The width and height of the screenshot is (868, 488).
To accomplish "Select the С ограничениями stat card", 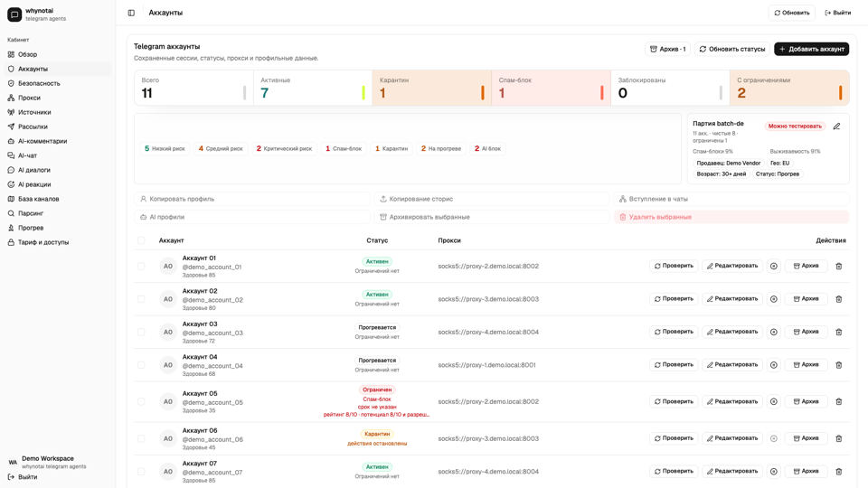I will point(789,88).
